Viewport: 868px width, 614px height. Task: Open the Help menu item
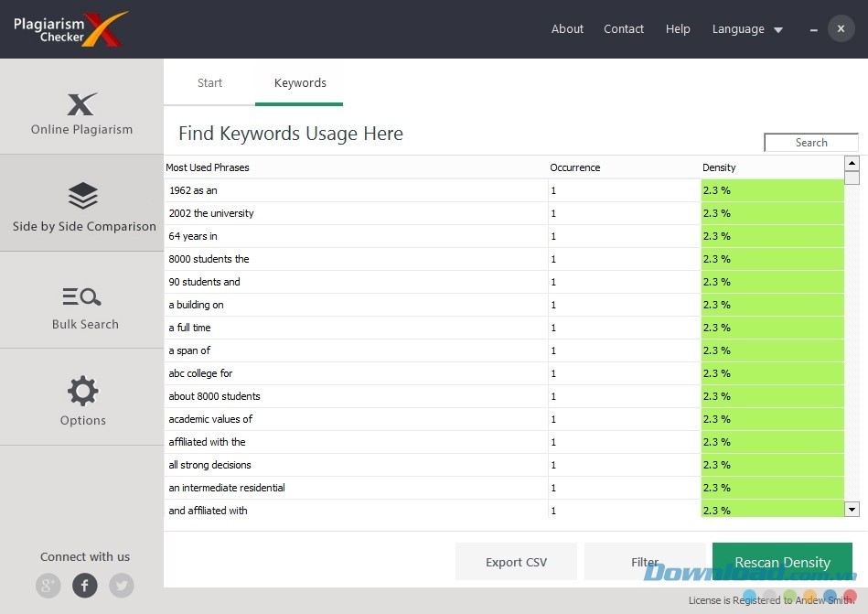678,29
